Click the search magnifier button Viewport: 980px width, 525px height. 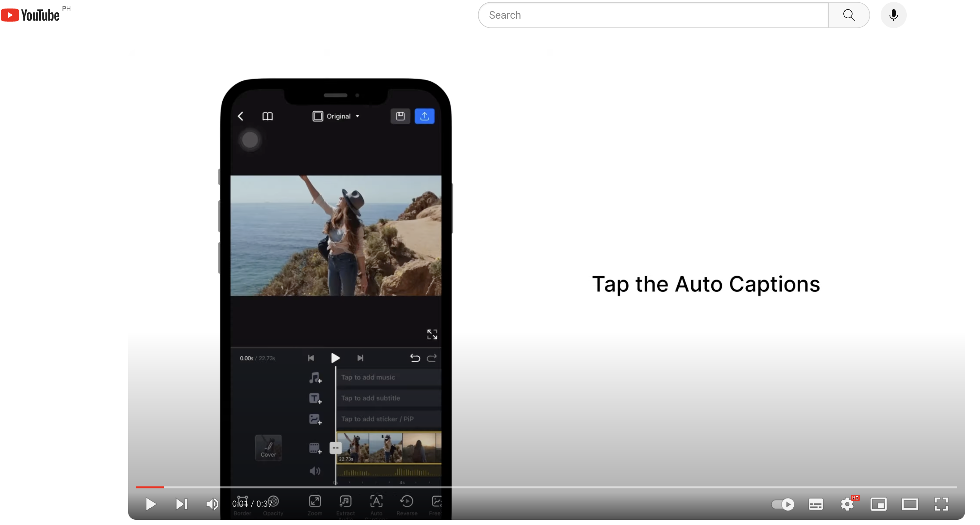tap(849, 15)
